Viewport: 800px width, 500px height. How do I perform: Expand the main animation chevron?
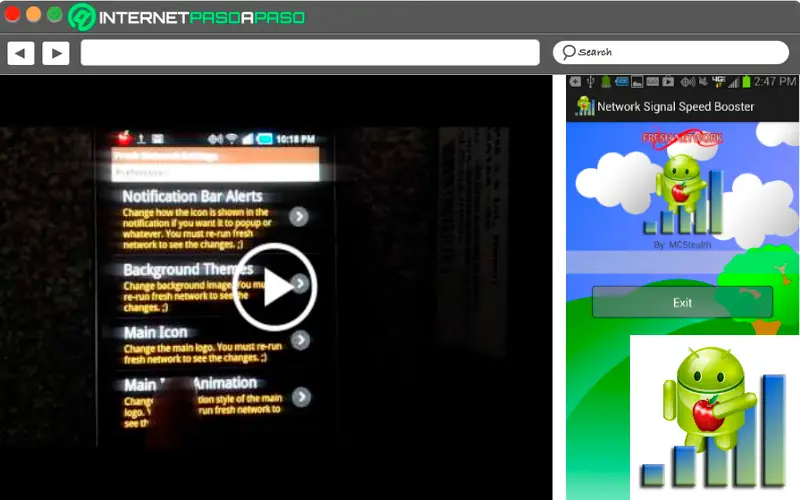point(302,397)
